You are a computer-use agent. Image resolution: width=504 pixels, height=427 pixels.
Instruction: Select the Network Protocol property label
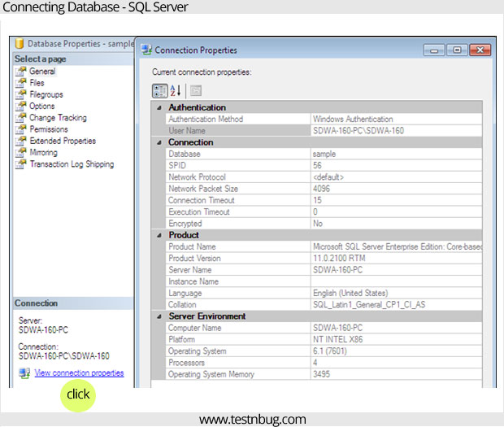pyautogui.click(x=197, y=176)
